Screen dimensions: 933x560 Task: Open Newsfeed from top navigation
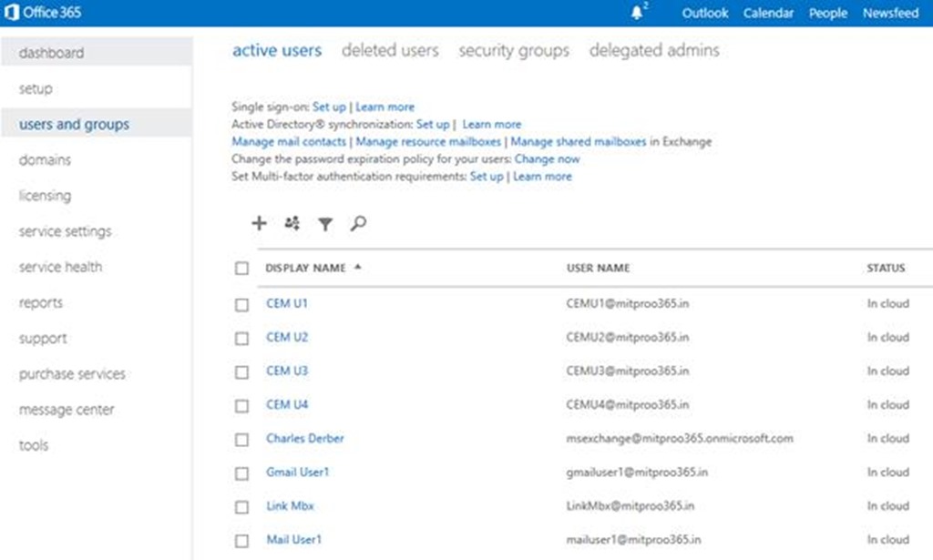(891, 13)
